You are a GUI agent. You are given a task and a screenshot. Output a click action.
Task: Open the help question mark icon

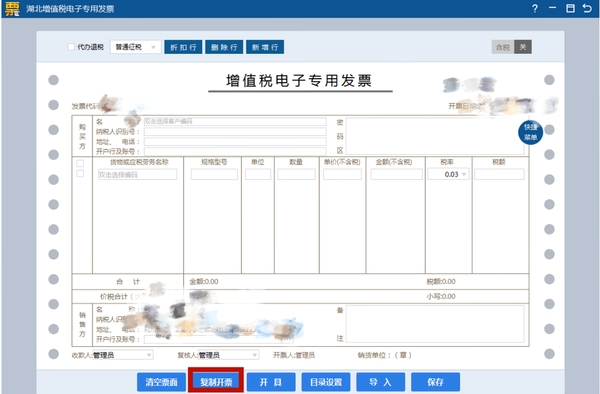(x=535, y=8)
